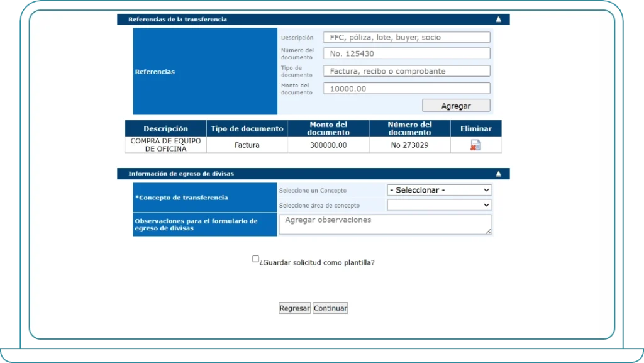The width and height of the screenshot is (644, 363).
Task: Click the Número del documento column header
Action: pyautogui.click(x=409, y=128)
